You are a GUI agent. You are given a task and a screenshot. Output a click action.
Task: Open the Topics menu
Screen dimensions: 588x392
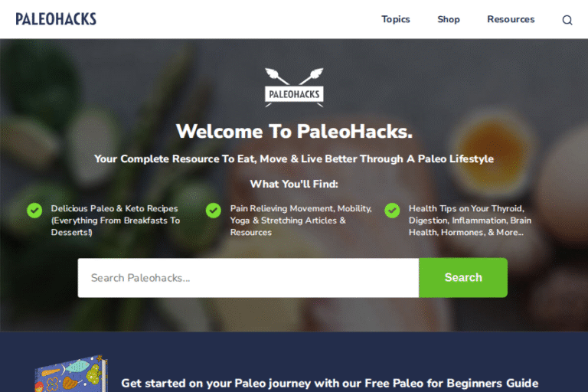coord(396,19)
